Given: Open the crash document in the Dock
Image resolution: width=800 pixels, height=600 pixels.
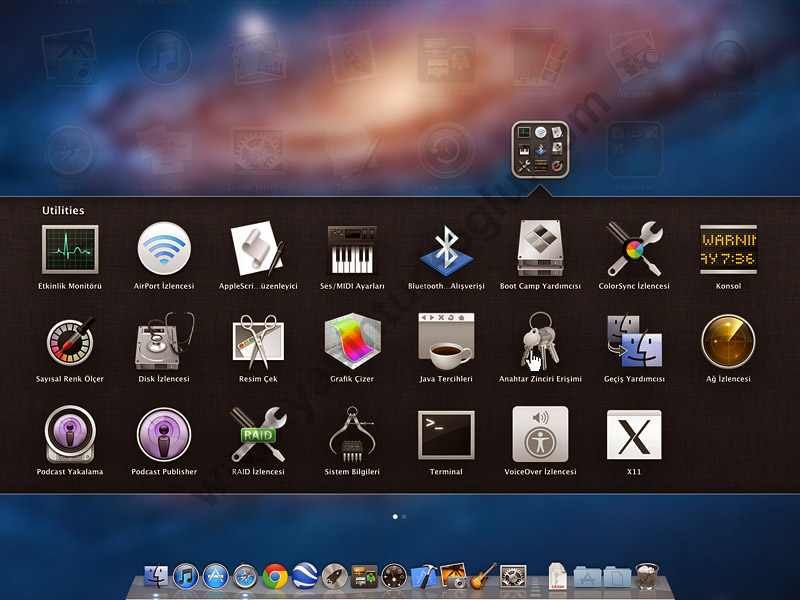Looking at the screenshot, I should pyautogui.click(x=558, y=577).
